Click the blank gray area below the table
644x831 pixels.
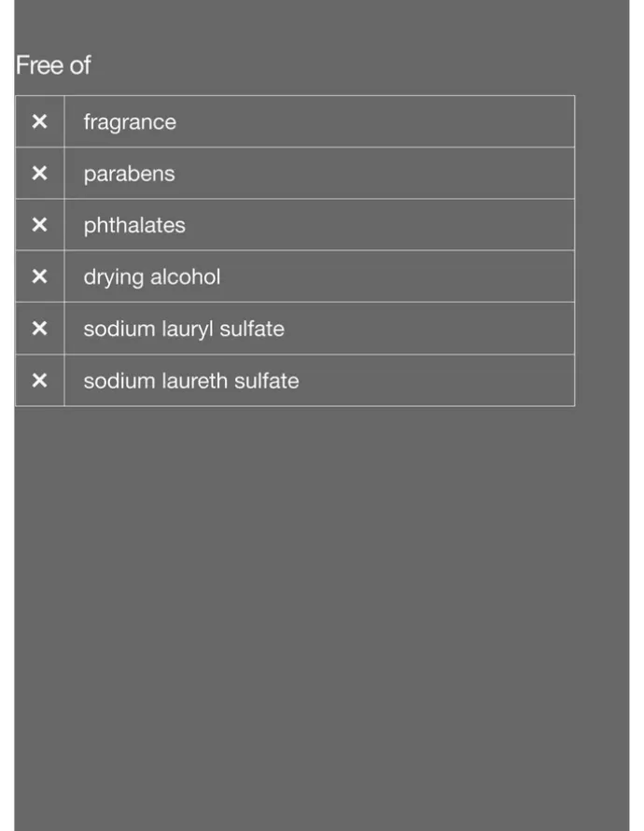click(321, 614)
